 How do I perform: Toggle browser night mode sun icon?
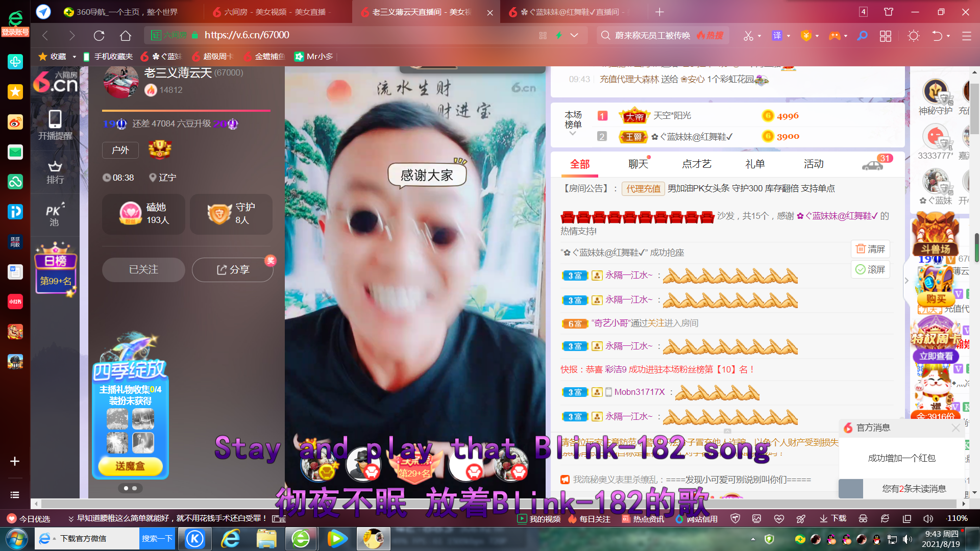(x=914, y=36)
